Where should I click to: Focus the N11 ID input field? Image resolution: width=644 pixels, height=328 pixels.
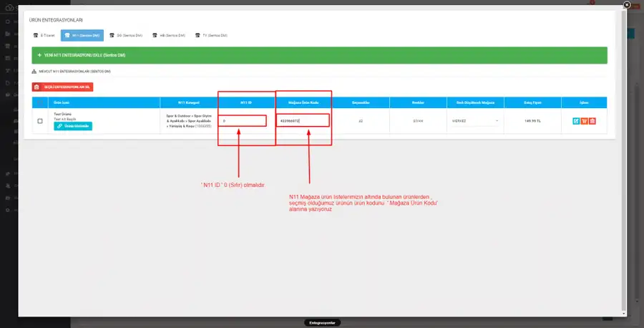(243, 121)
